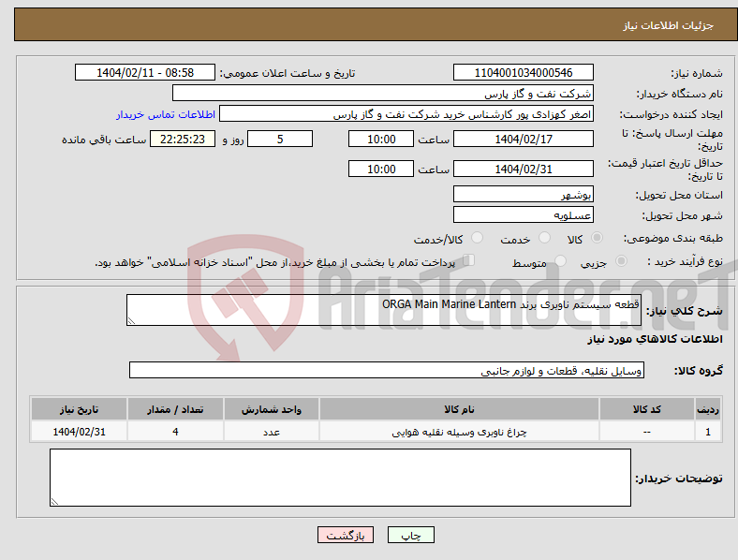
Task: Toggle the اسناد خزانه اسلامی payment checkbox
Action: (469, 259)
